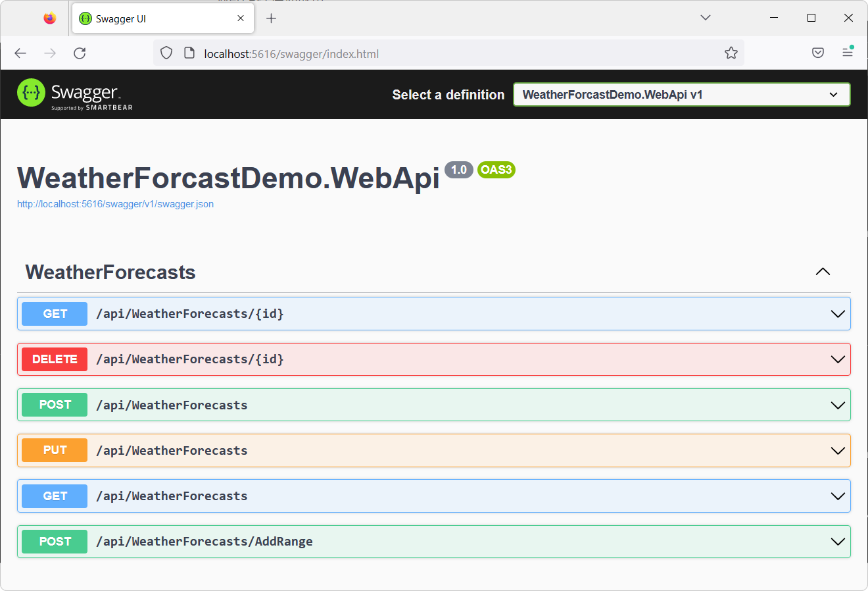Viewport: 868px width, 591px height.
Task: Open the Select a definition dropdown
Action: (x=682, y=95)
